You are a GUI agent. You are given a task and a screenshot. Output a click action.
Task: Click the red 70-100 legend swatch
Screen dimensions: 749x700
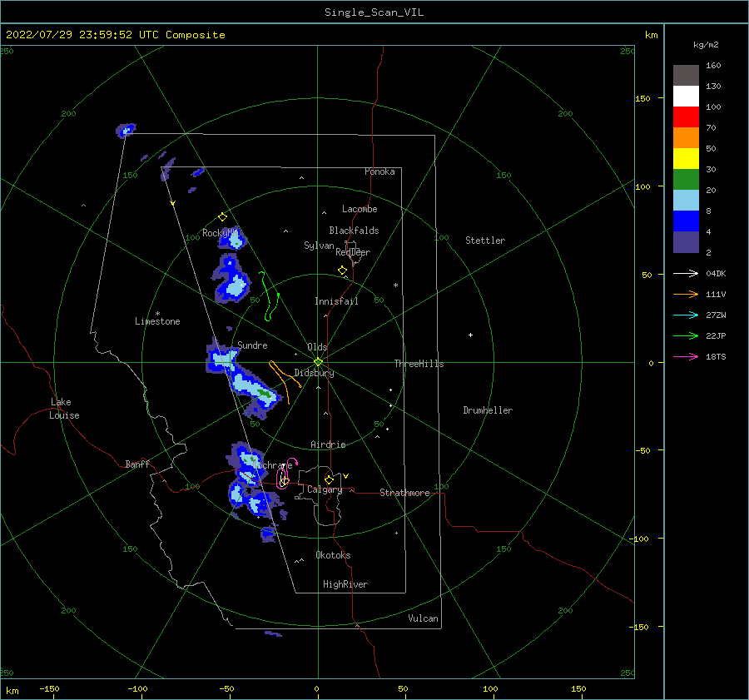pyautogui.click(x=686, y=117)
